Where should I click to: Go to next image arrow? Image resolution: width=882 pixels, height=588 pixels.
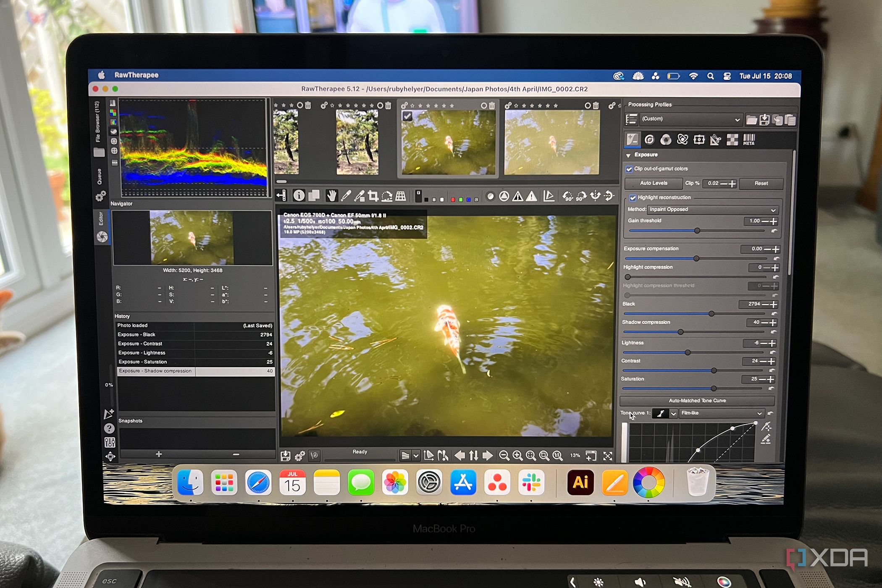point(488,456)
